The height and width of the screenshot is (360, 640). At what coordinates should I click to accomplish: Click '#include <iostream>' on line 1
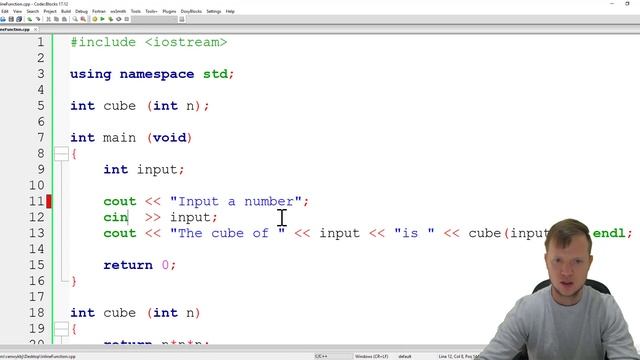coord(149,42)
